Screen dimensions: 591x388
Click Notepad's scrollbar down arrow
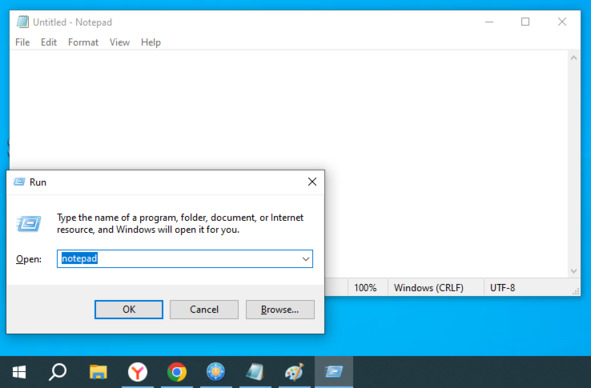click(x=574, y=271)
